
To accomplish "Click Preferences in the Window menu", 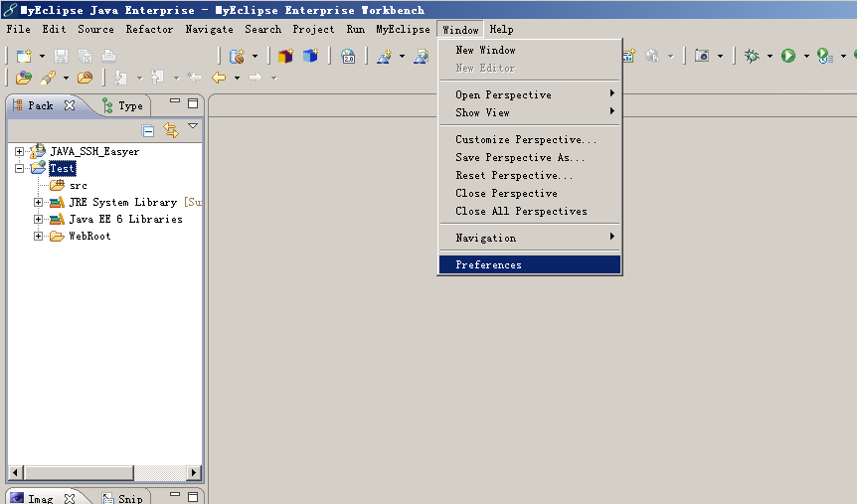I will click(530, 264).
